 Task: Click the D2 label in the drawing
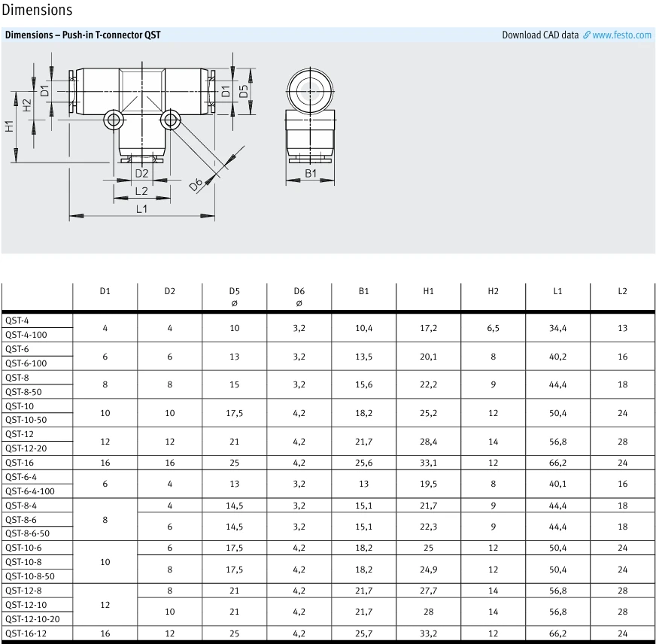(x=142, y=173)
